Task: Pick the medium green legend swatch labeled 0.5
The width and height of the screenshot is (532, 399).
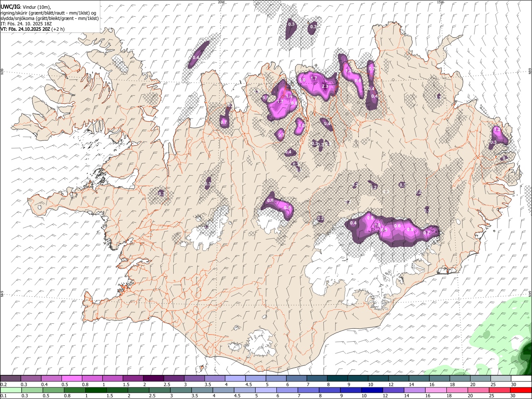Action: tap(53, 390)
